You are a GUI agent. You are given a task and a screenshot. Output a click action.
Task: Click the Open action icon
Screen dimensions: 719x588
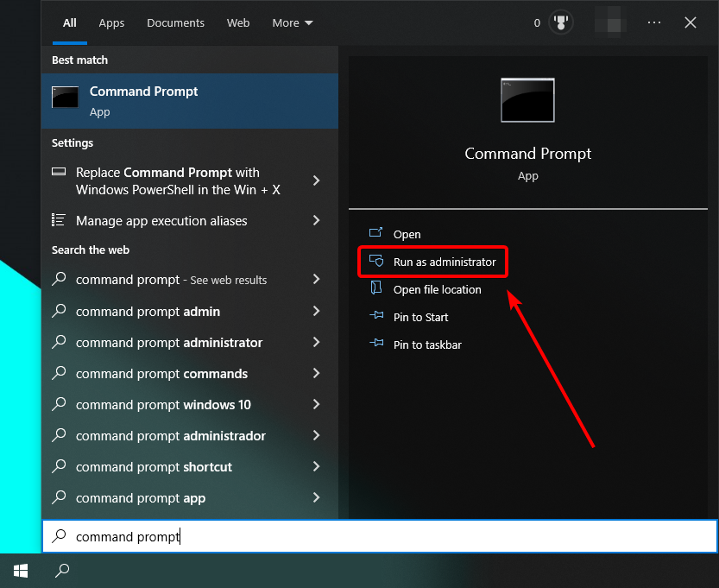coord(375,232)
